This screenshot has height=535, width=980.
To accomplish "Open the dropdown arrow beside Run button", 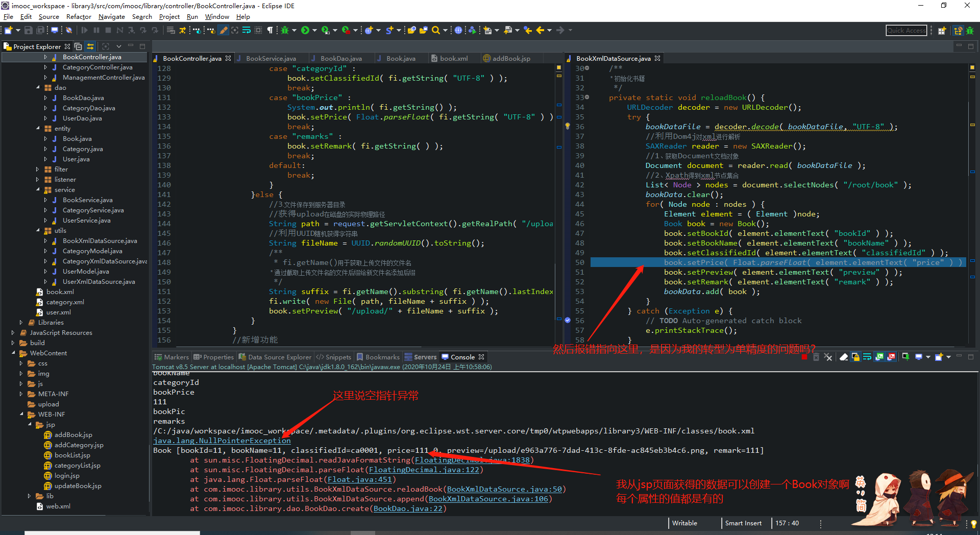I will tap(314, 30).
